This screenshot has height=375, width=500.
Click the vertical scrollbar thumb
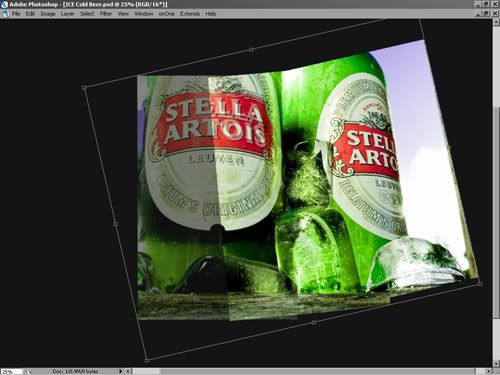497,212
